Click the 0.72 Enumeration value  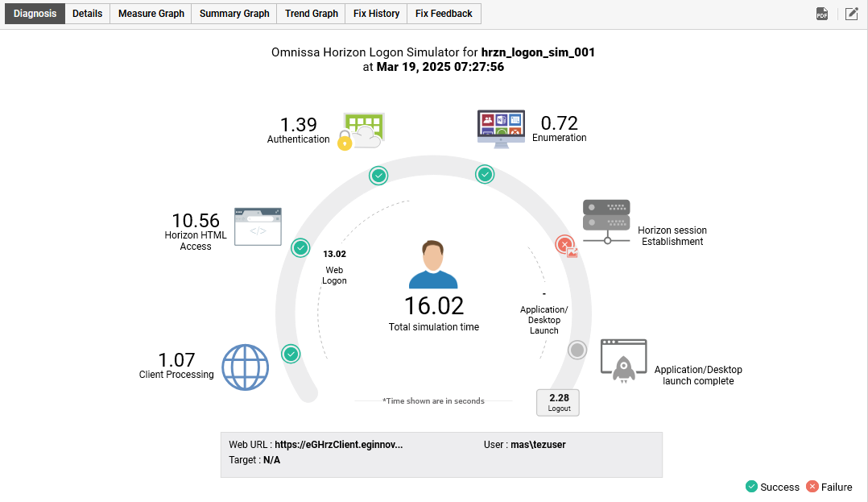pos(559,123)
